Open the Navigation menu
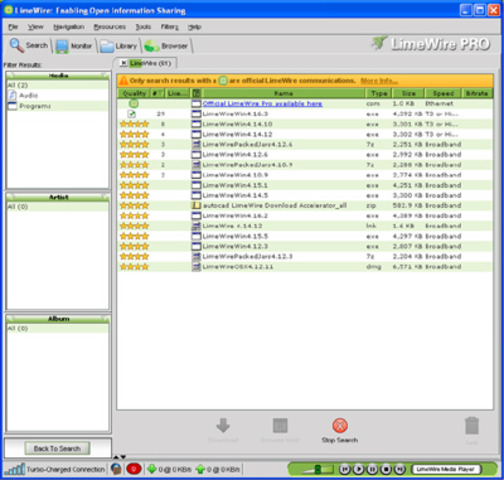Screen dimensions: 504x480 pos(69,27)
